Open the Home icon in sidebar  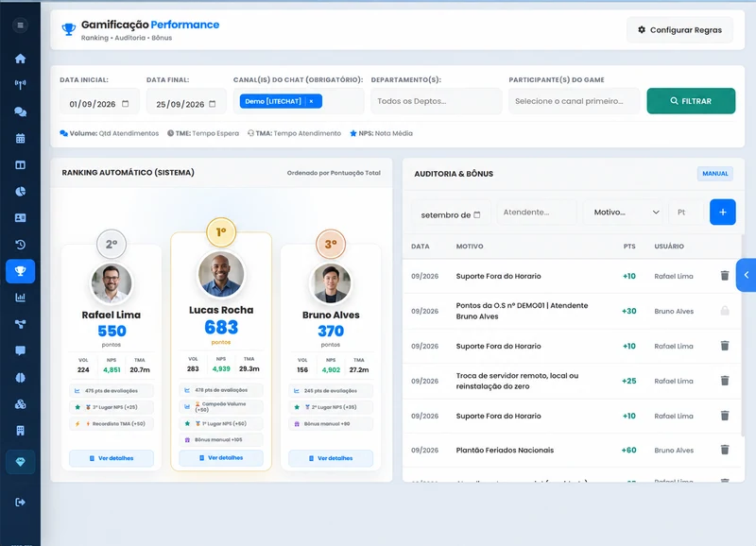tap(20, 59)
